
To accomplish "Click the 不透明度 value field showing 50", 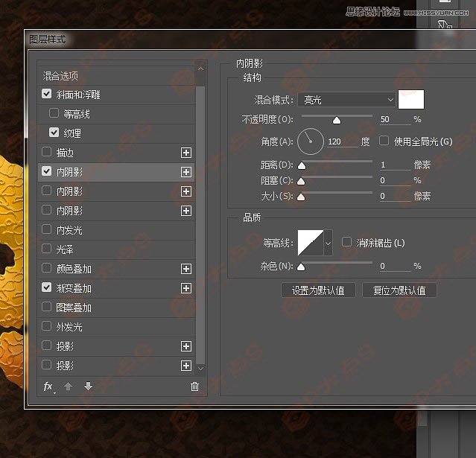I will coord(396,119).
